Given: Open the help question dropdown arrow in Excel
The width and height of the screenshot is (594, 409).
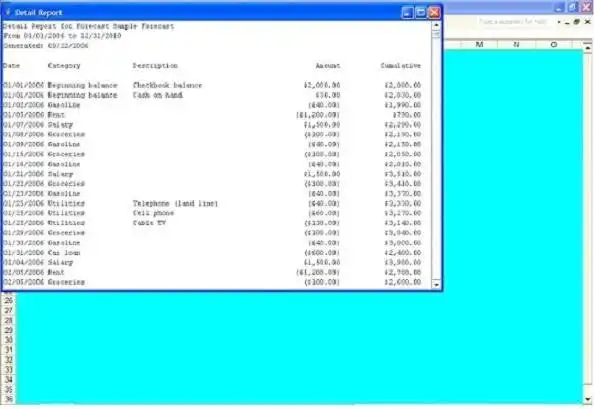Looking at the screenshot, I should tap(559, 22).
